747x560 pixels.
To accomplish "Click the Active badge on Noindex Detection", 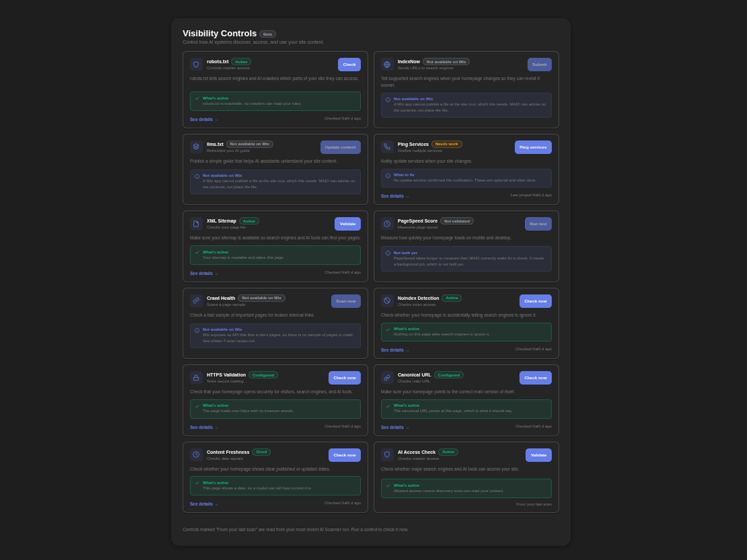I will tap(452, 298).
